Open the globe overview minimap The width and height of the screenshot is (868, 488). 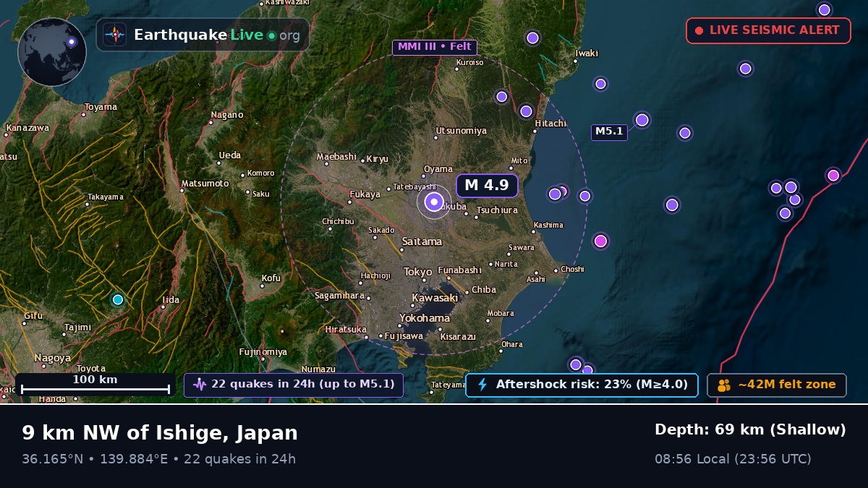click(52, 52)
